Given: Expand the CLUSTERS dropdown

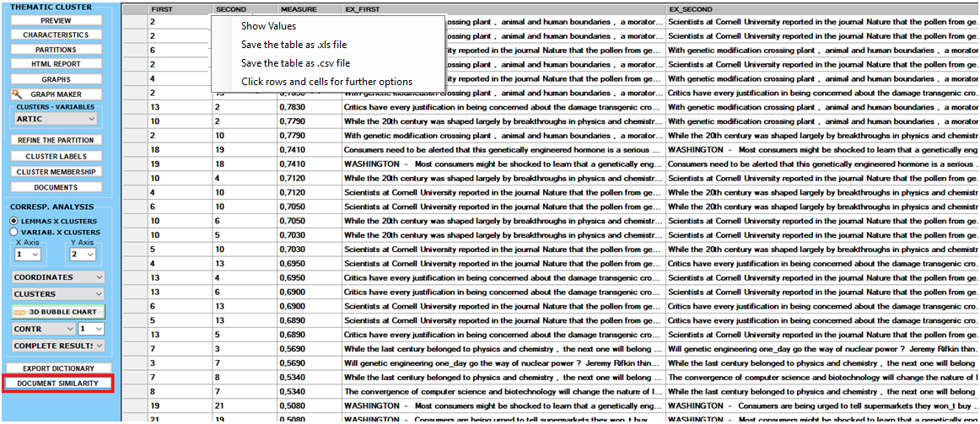Looking at the screenshot, I should click(x=57, y=294).
